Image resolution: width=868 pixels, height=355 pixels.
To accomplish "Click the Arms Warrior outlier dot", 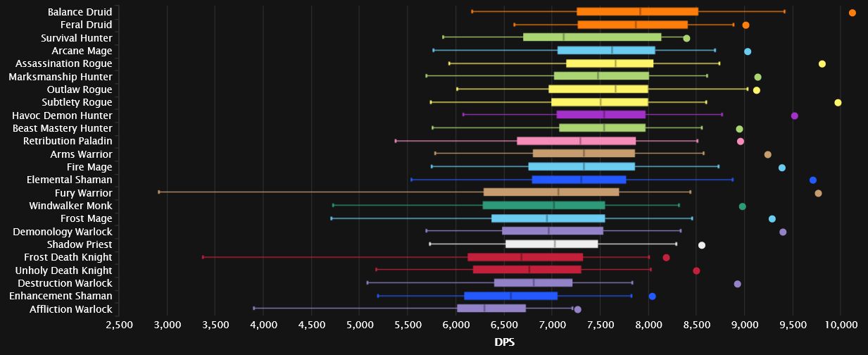I will [767, 154].
